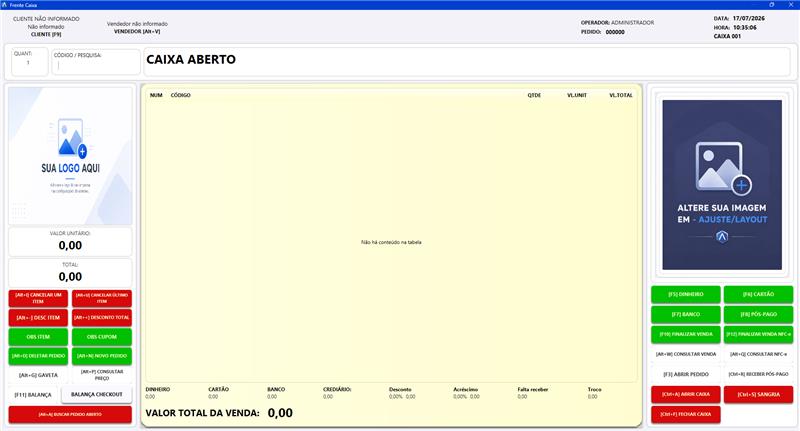Viewport: 800px width, 431px height.
Task: Click the Buscar Pedido Aberto button
Action: (70, 415)
